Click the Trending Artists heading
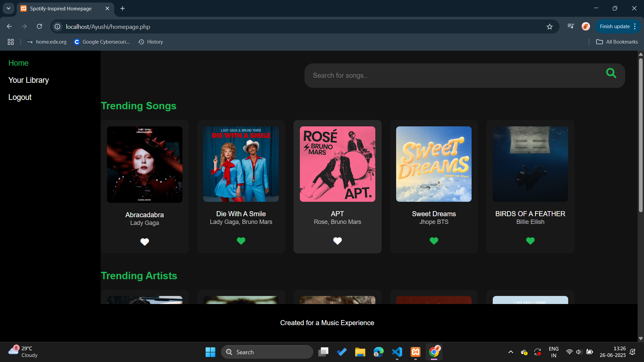Screen dimensions: 644x362 click(139, 276)
